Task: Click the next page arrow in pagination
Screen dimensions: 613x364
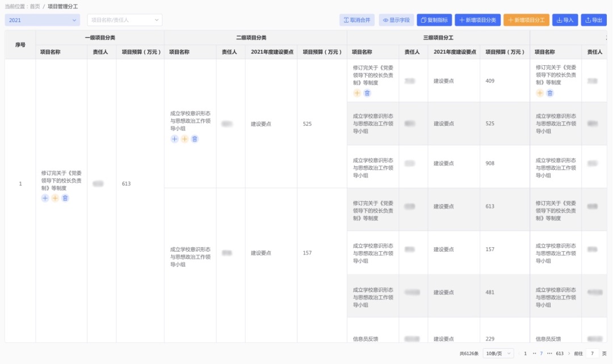Action: (569, 353)
